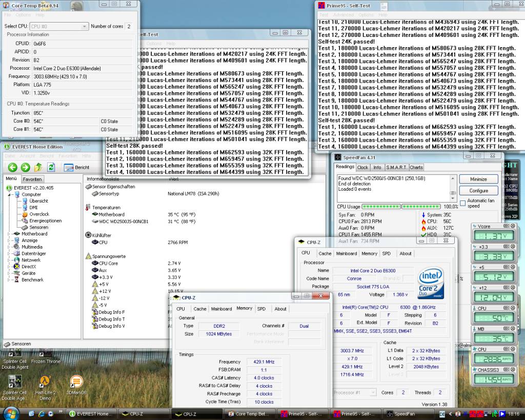Open Info tab in SpeedFan
The width and height of the screenshot is (525, 420).
click(377, 167)
